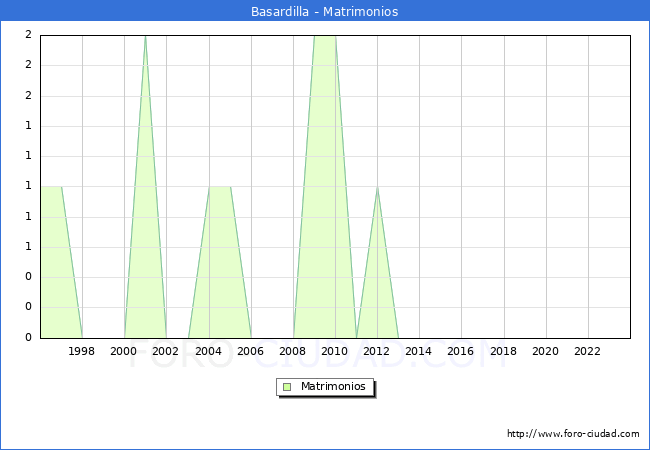Click the small data peak at 2012

(377, 188)
